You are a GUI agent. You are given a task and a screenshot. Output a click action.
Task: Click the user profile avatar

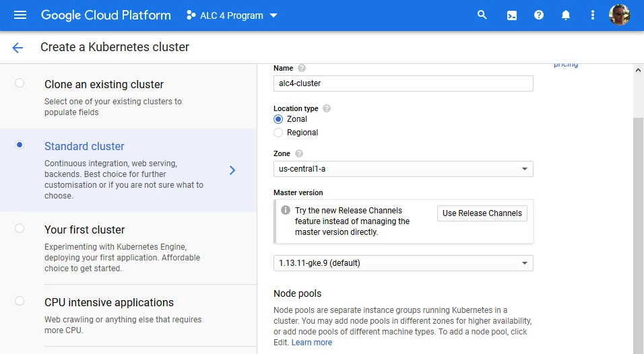[619, 15]
